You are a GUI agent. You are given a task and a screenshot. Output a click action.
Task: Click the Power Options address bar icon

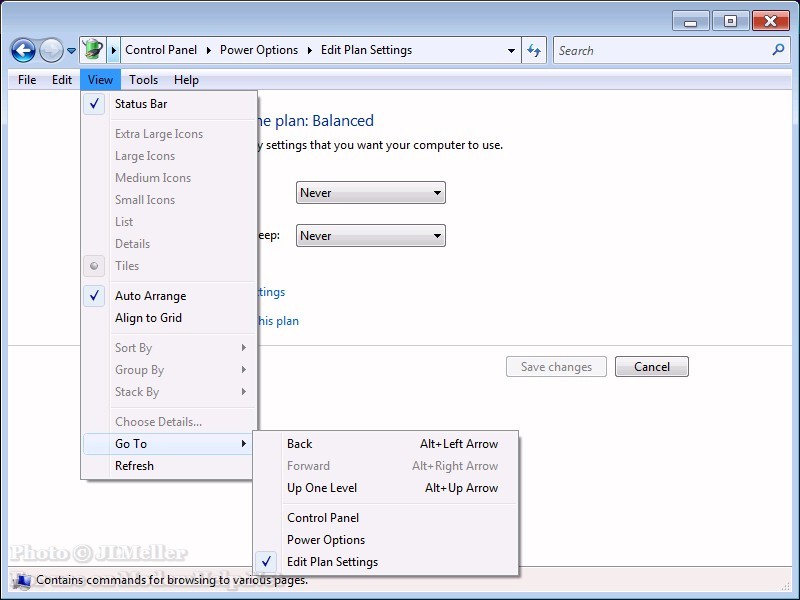[92, 50]
